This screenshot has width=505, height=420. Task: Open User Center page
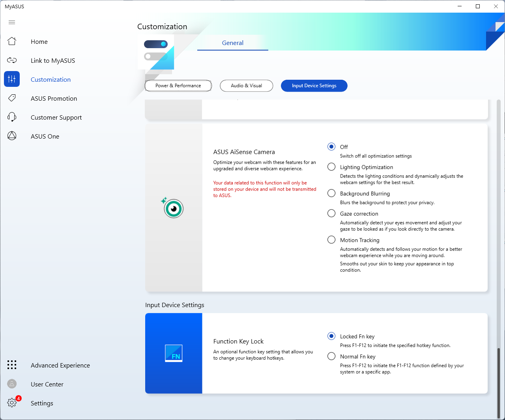click(x=47, y=384)
